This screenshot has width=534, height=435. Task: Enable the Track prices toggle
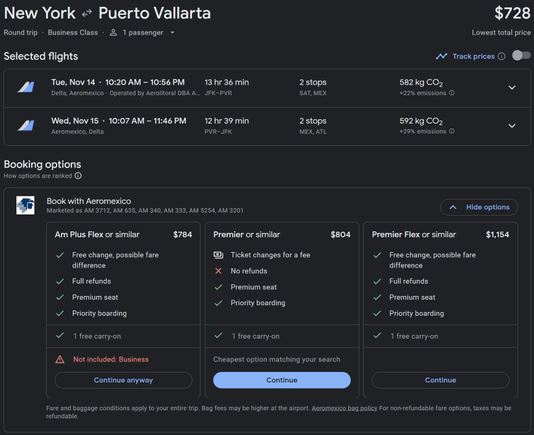(521, 56)
